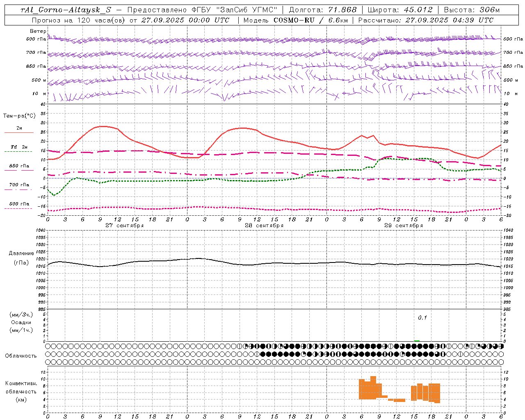
Task: Click the (мм/3ч.) precipitation unit label
Action: click(21, 315)
